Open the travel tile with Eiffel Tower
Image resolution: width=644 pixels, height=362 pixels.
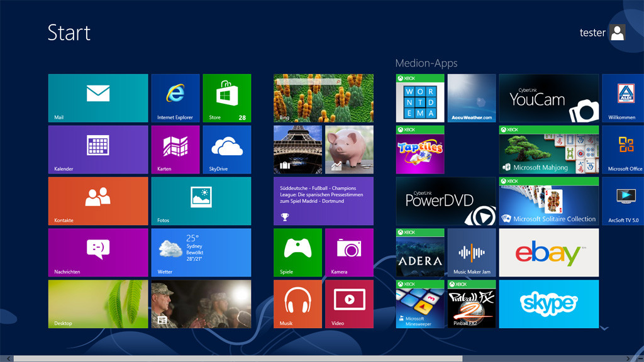297,150
